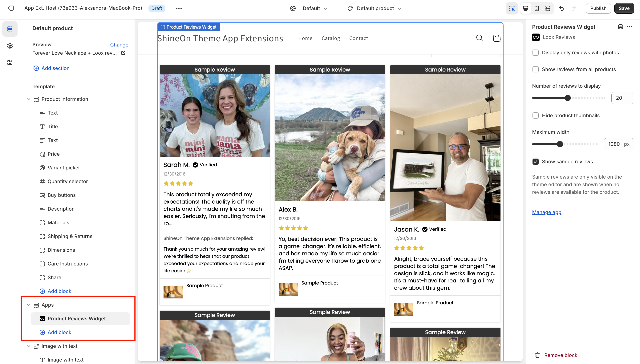The width and height of the screenshot is (640, 364).
Task: Open the storefront cart icon
Action: 497,38
